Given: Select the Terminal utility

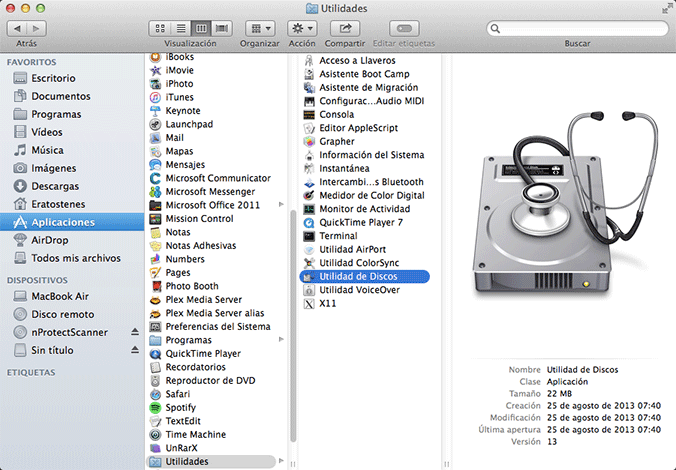Looking at the screenshot, I should (338, 236).
